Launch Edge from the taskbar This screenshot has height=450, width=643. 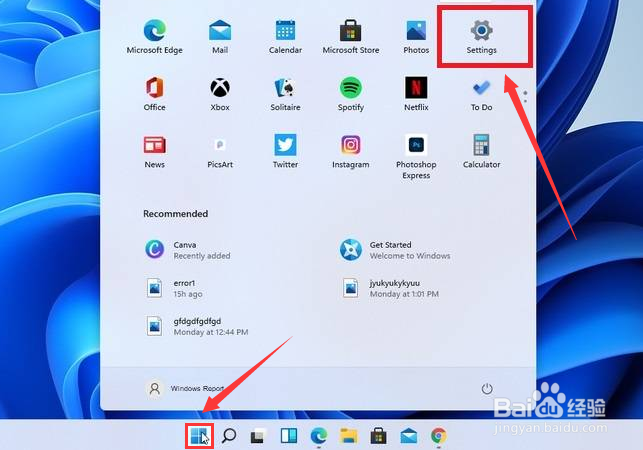click(x=319, y=436)
